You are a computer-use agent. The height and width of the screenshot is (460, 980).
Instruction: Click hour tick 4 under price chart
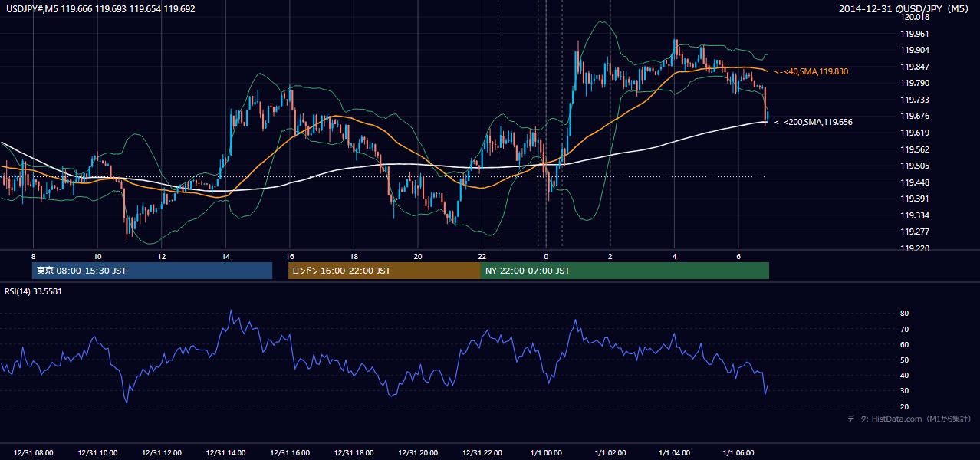tap(674, 255)
